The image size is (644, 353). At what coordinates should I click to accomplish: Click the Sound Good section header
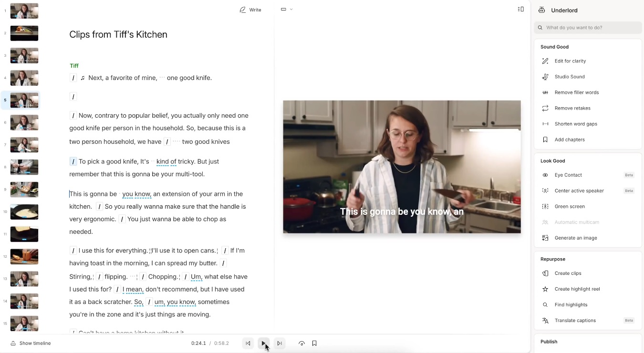tap(554, 47)
